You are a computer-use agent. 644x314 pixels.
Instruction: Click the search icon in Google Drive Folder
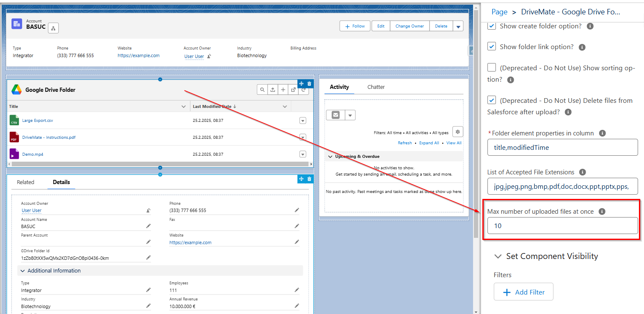tap(262, 90)
